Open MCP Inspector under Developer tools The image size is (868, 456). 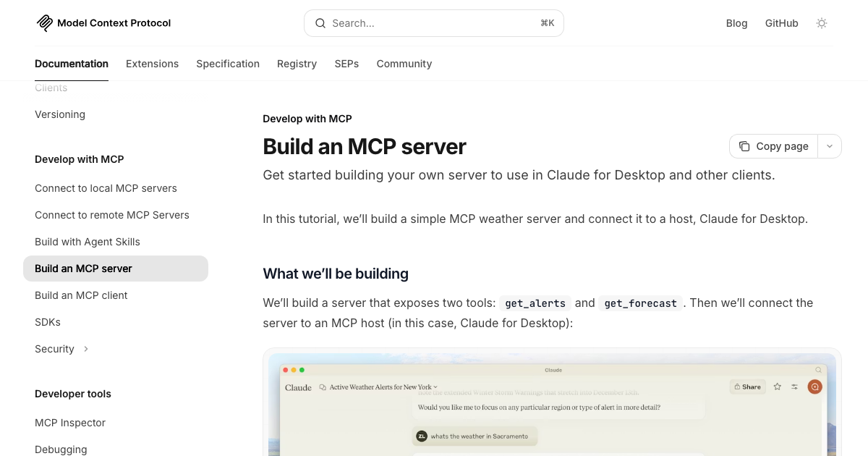(70, 423)
